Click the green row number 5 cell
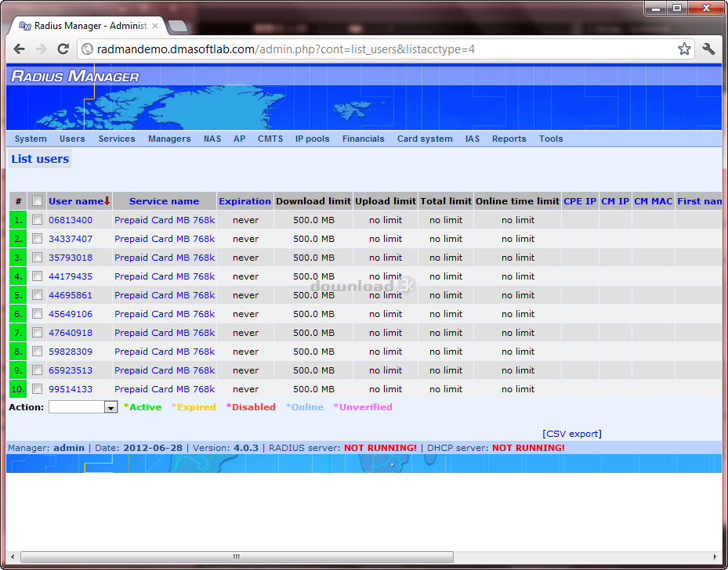This screenshot has height=570, width=728. pyautogui.click(x=18, y=295)
